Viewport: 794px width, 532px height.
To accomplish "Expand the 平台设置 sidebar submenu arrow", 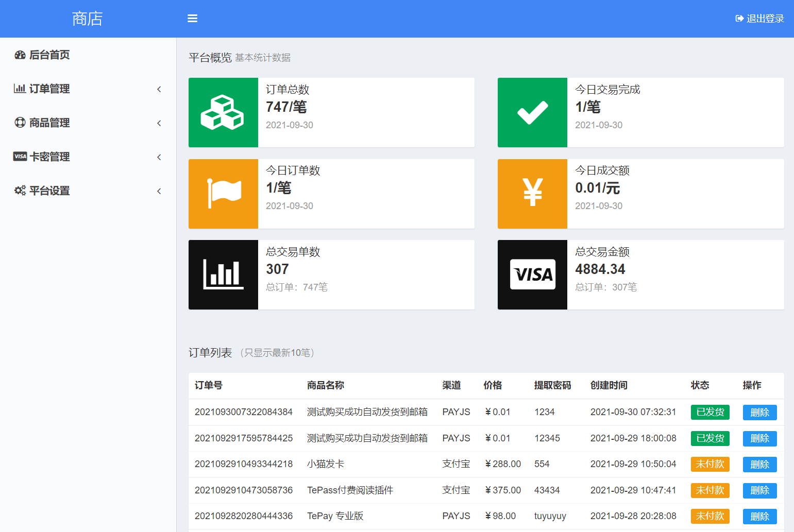I will 159,191.
